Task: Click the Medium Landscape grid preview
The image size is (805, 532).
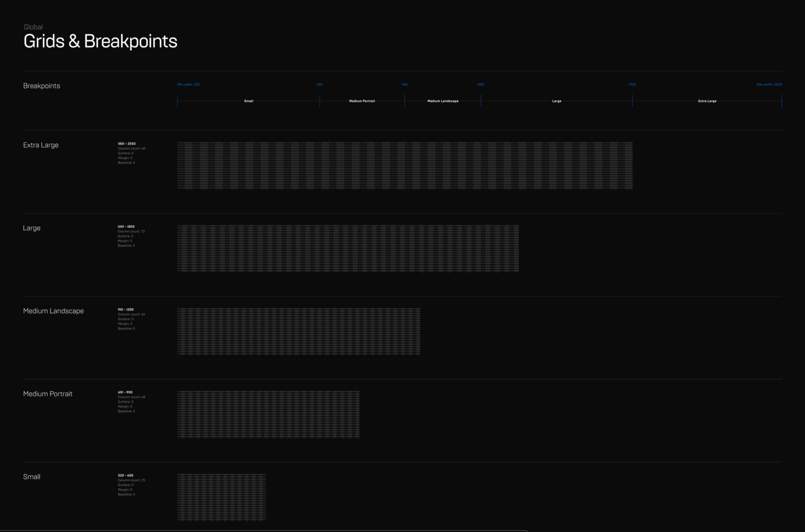Action: click(x=299, y=331)
